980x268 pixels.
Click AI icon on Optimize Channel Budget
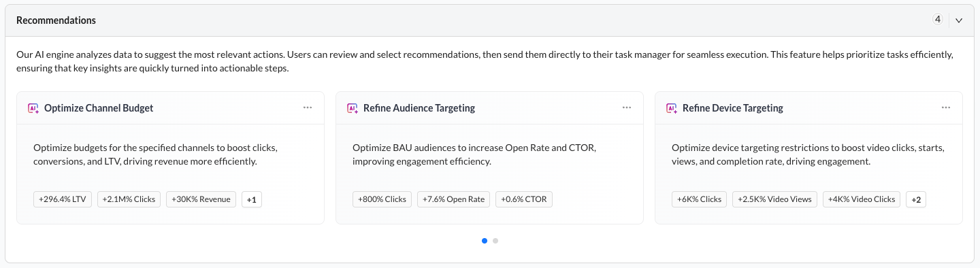33,108
